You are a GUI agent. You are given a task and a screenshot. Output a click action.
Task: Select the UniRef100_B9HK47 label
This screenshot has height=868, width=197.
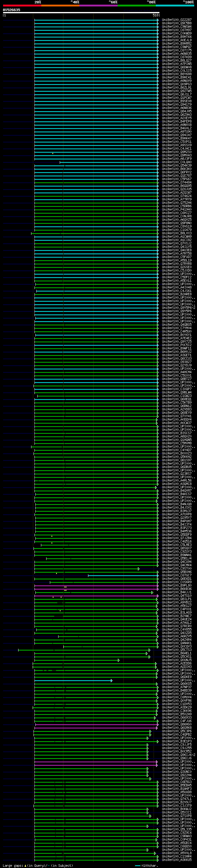176,139
